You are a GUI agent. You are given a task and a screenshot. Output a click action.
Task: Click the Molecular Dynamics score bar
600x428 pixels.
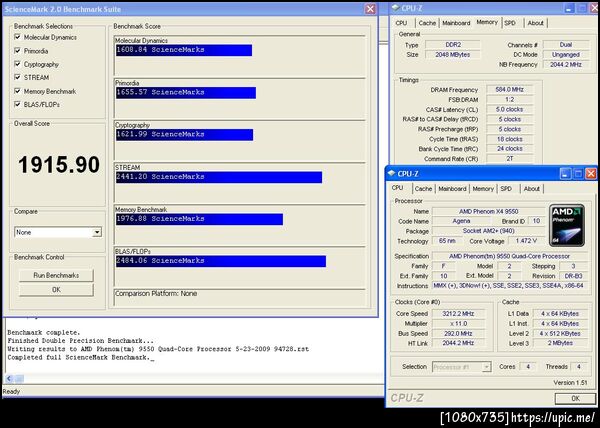point(184,50)
